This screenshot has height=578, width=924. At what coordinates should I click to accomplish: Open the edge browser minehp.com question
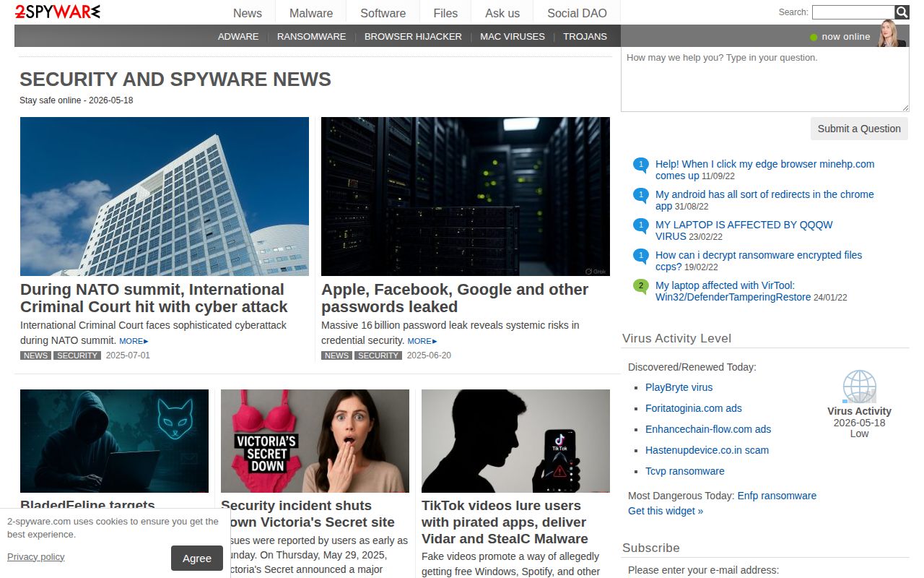(764, 170)
